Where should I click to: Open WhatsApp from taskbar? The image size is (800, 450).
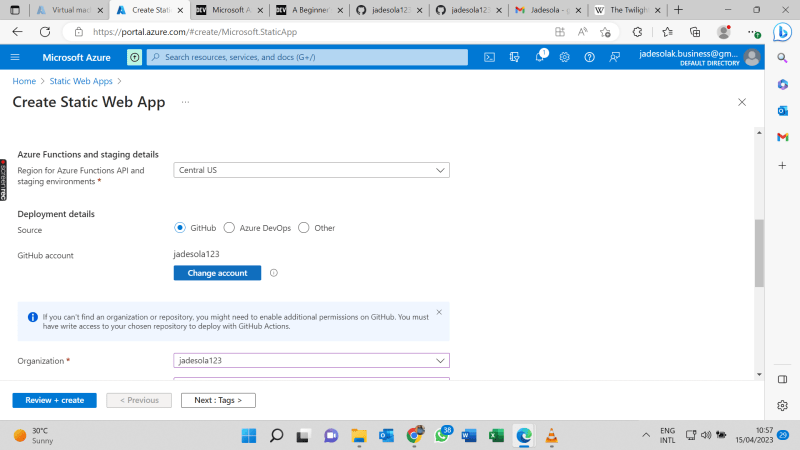click(x=442, y=435)
